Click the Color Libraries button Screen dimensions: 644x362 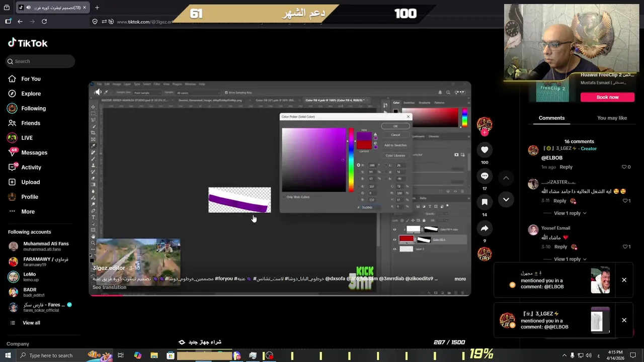(x=395, y=155)
